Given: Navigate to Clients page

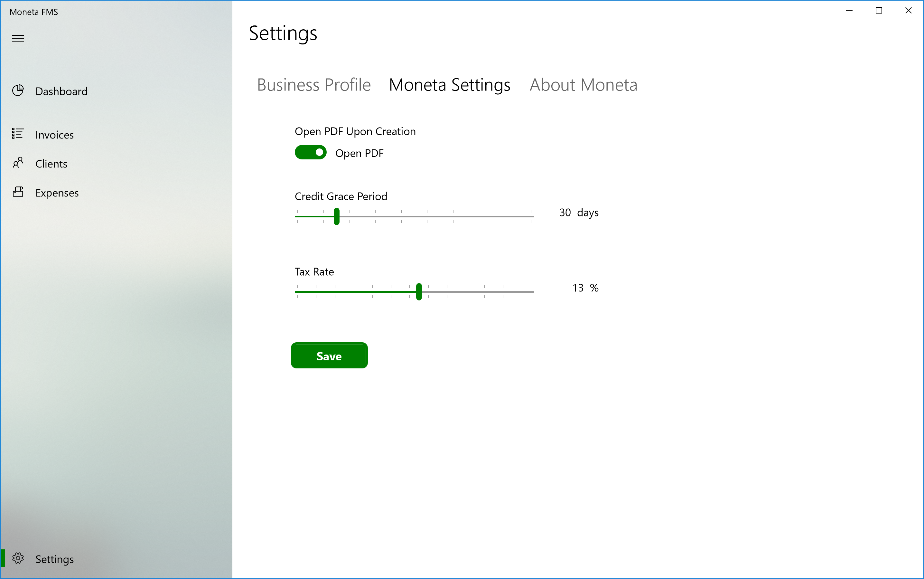Looking at the screenshot, I should click(51, 164).
